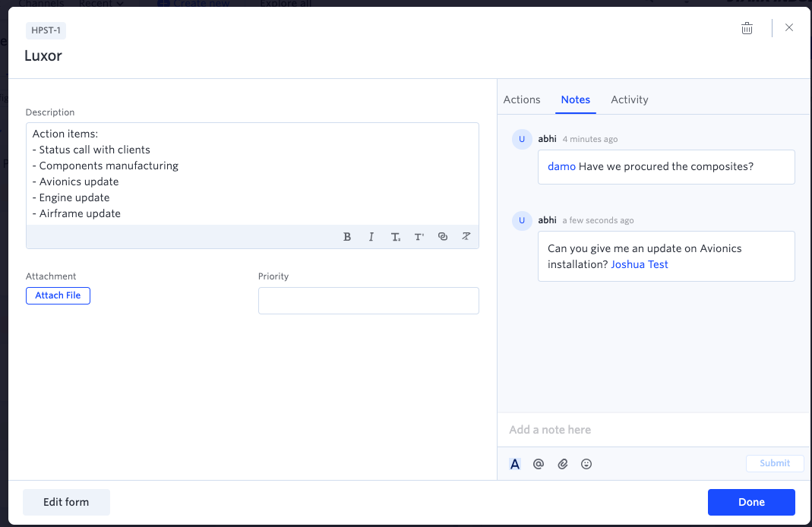Toggle the note text formatting icon
This screenshot has height=527, width=812.
(515, 464)
